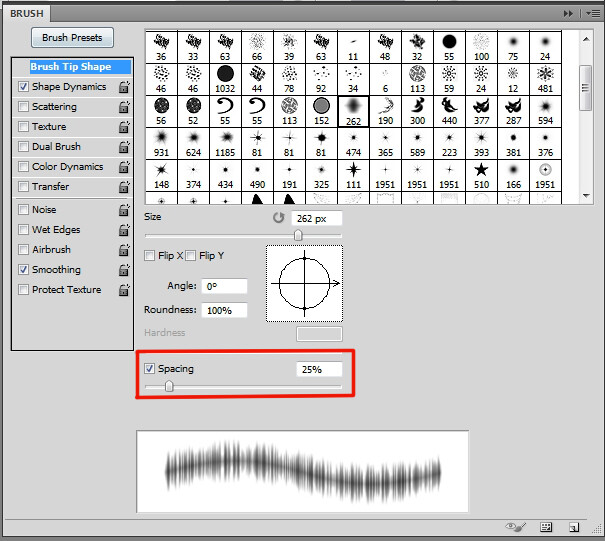Click the lock icon beside Shape Dynamics
605x541 pixels.
(x=124, y=87)
